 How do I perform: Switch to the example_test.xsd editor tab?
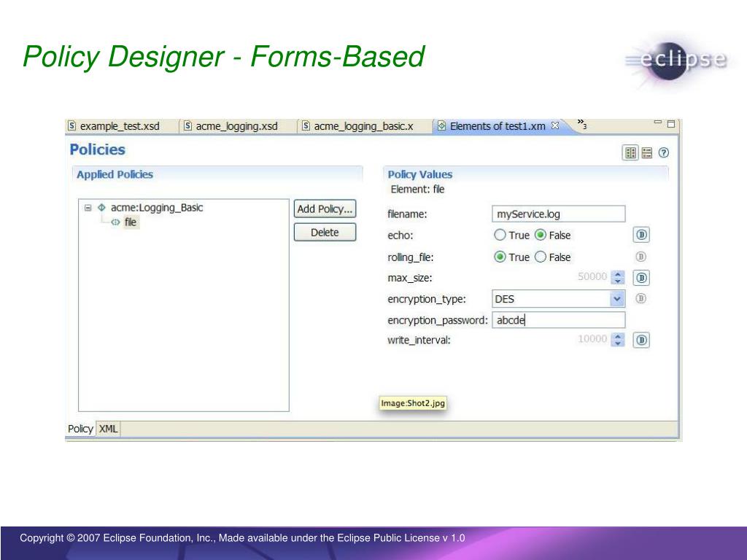tap(115, 126)
